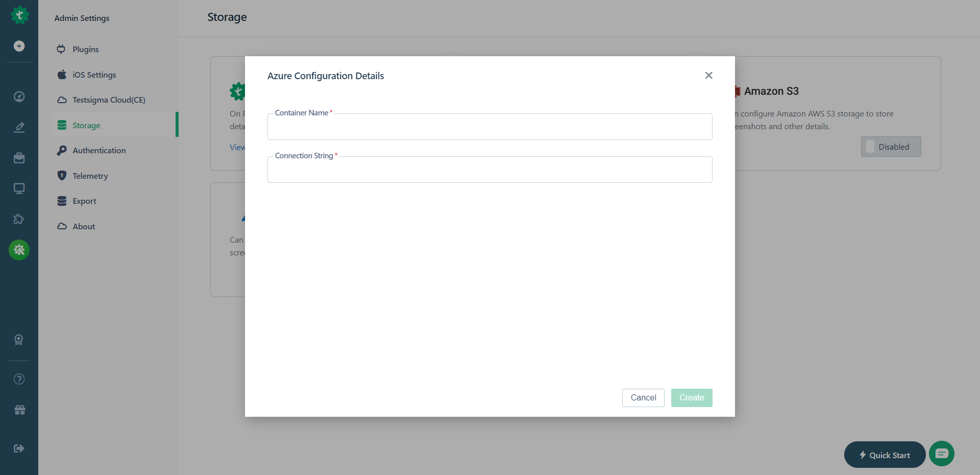Screen dimensions: 980x475
Task: Focus the Connection String input field
Action: [x=490, y=170]
